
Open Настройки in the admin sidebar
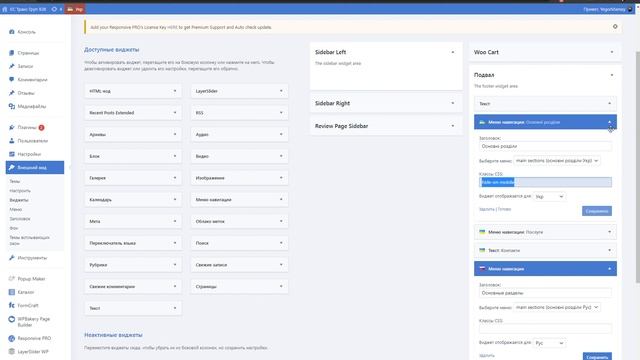click(29, 154)
